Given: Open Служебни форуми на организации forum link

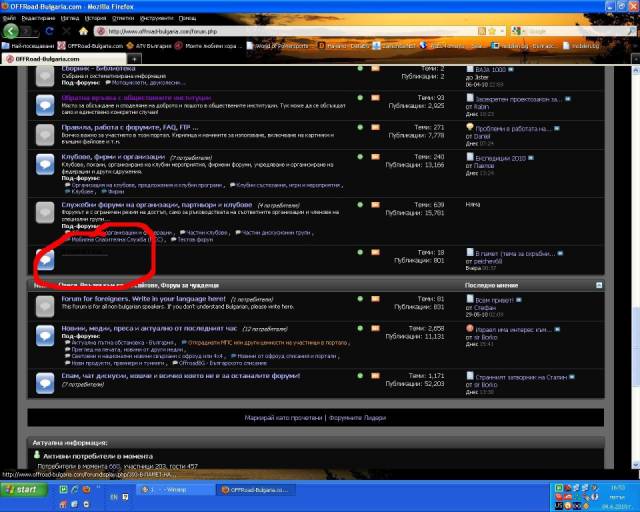Looking at the screenshot, I should [x=157, y=205].
